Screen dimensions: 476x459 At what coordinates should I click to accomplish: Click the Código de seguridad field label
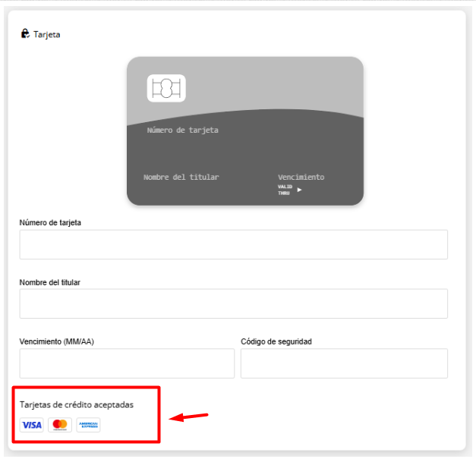pyautogui.click(x=276, y=341)
